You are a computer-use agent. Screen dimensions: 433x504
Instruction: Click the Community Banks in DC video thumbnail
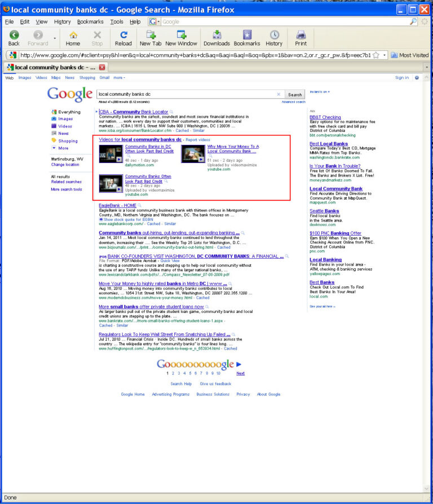111,154
